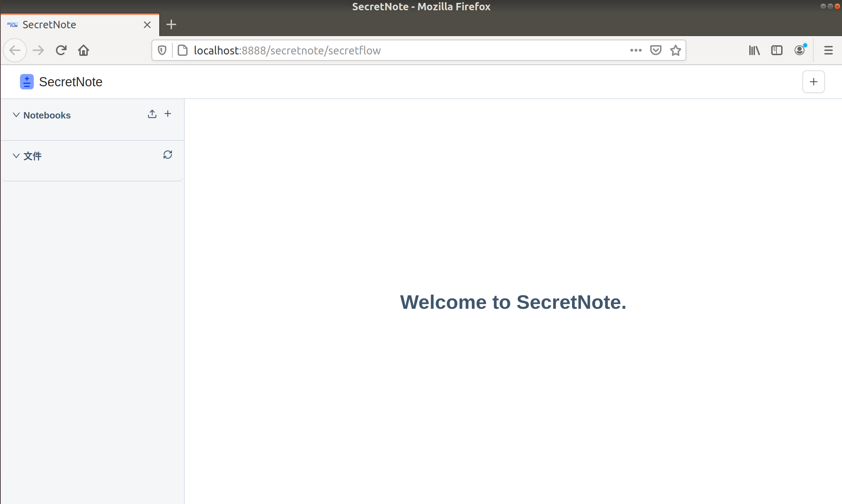Open Firefox library icon
The image size is (842, 504).
pos(754,50)
